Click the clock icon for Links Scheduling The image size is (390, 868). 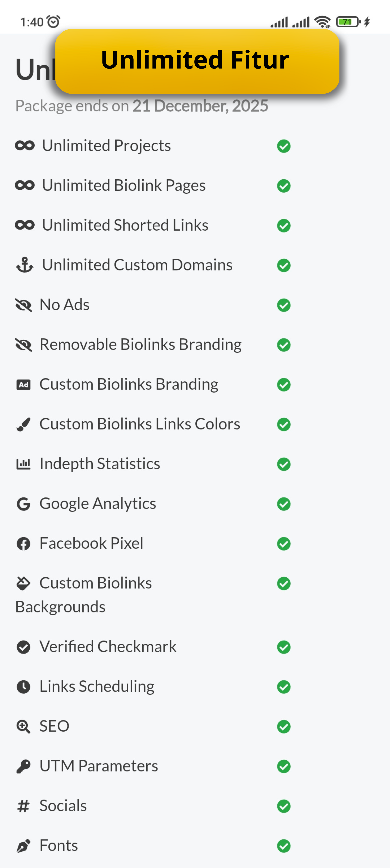coord(24,687)
